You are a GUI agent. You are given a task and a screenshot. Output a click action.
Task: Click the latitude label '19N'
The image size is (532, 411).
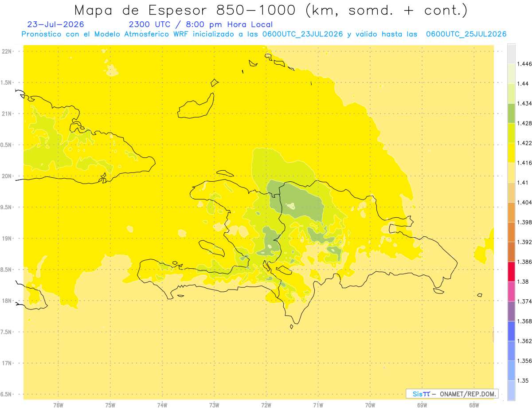click(7, 239)
